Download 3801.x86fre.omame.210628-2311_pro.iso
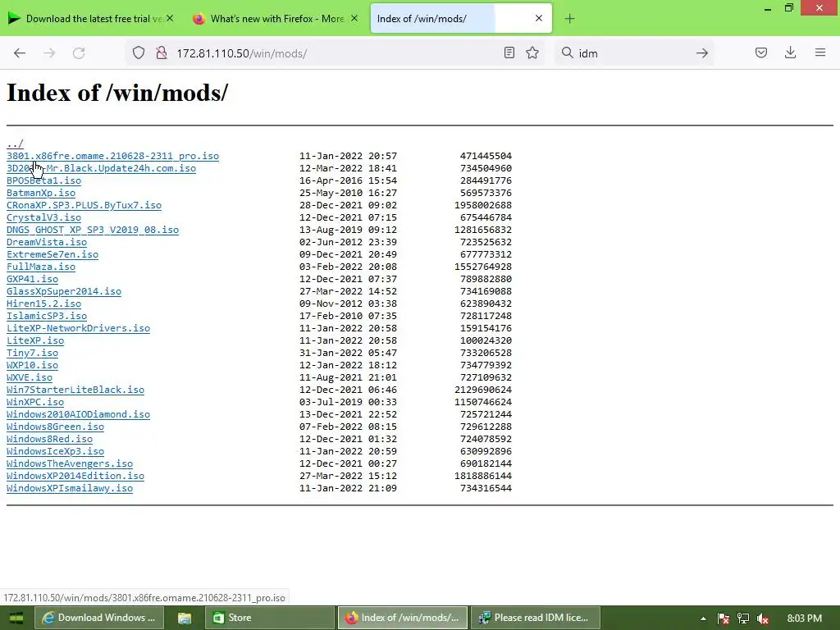Viewport: 840px width, 630px height. pos(112,156)
